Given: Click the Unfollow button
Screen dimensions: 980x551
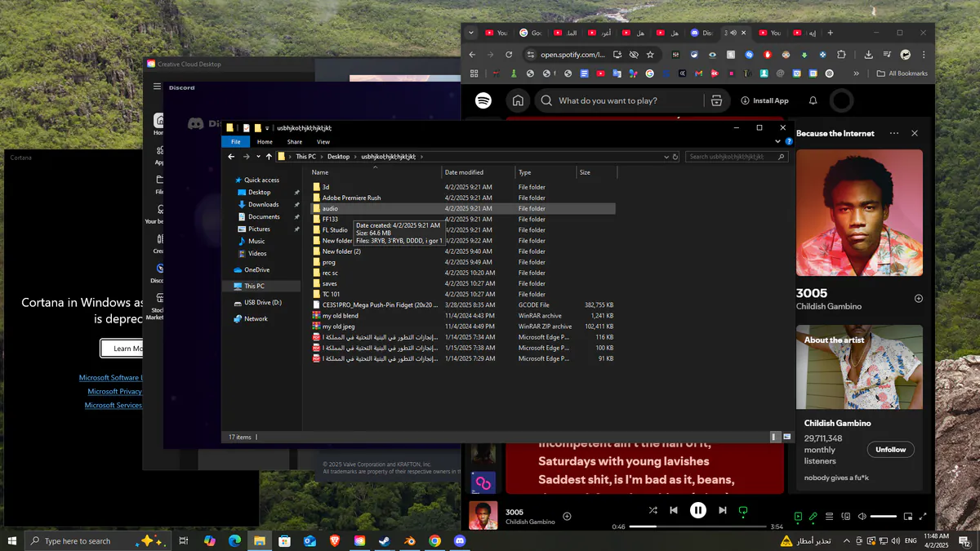Looking at the screenshot, I should coord(891,450).
